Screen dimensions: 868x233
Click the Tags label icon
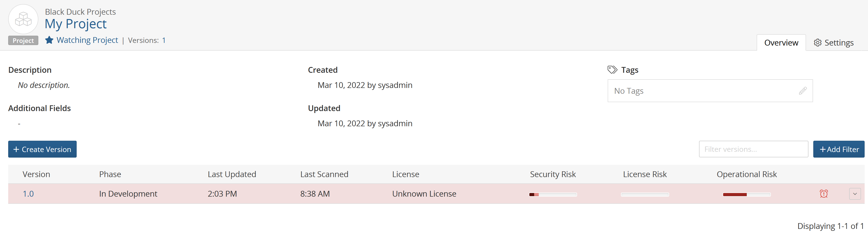tap(612, 70)
